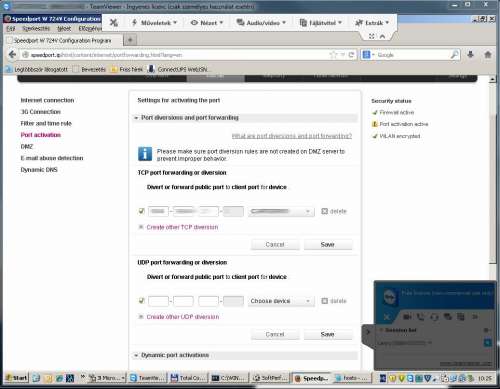Open the Audio/video dropdown menu
The image size is (500, 389).
(x=261, y=23)
